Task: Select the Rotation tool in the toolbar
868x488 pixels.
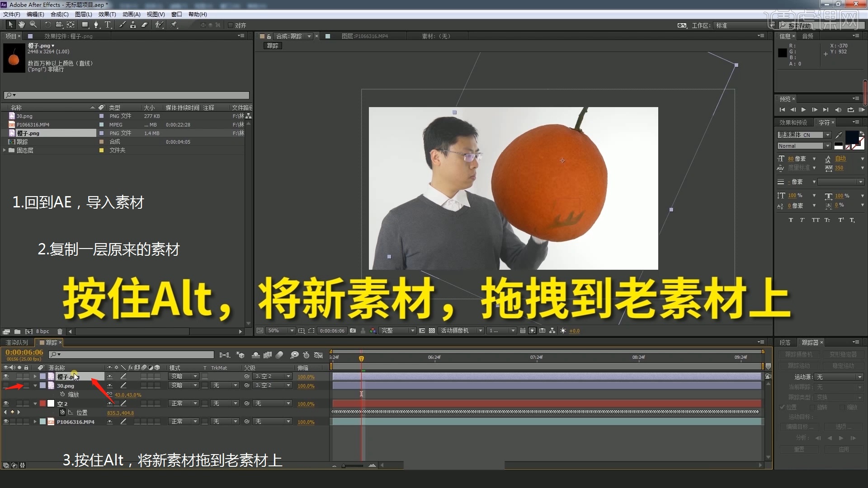Action: pyautogui.click(x=48, y=24)
